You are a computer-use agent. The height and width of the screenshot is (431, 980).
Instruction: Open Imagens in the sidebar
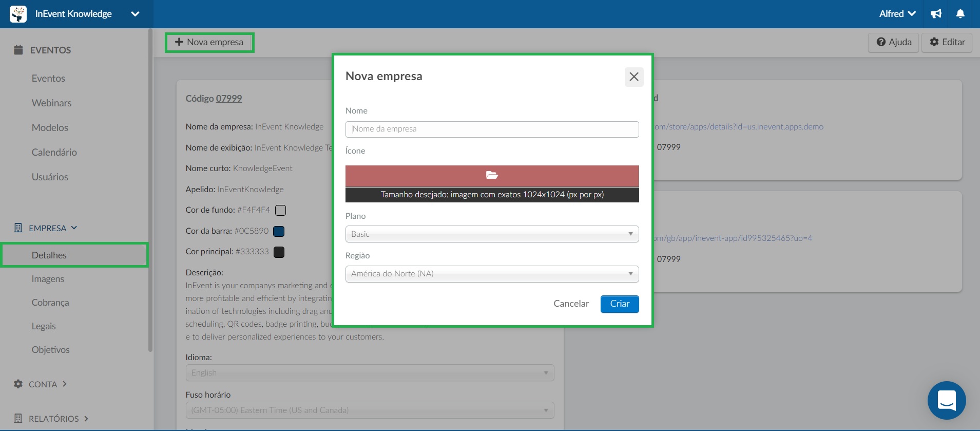(x=48, y=279)
